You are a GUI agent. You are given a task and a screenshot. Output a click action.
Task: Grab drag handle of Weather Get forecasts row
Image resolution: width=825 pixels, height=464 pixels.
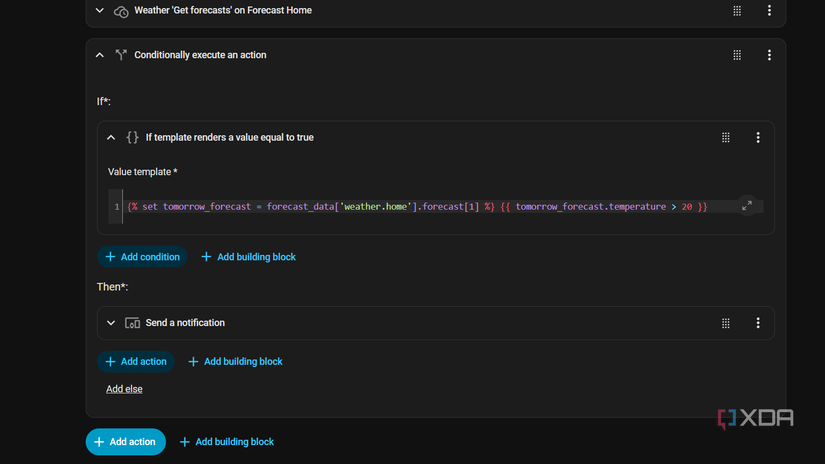tap(737, 11)
